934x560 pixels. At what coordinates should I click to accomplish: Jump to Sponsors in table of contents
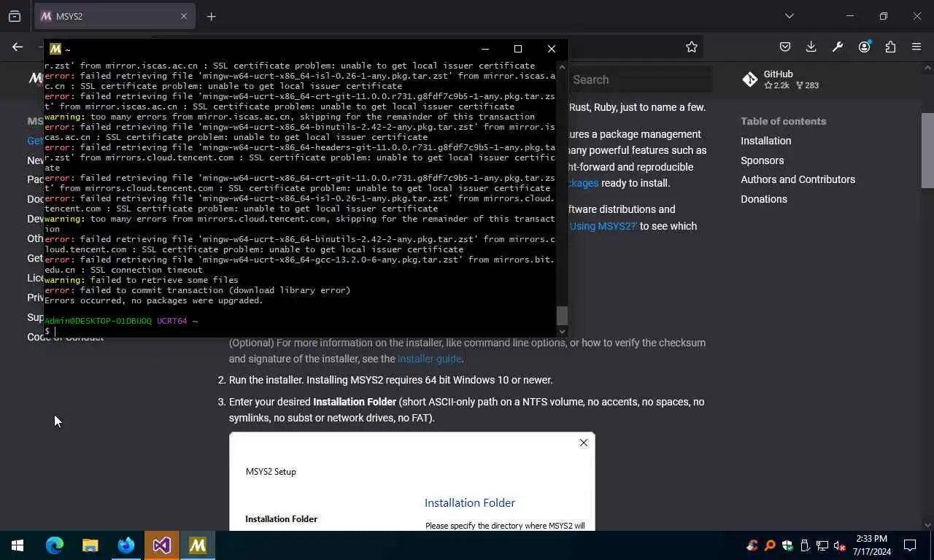[x=762, y=160]
